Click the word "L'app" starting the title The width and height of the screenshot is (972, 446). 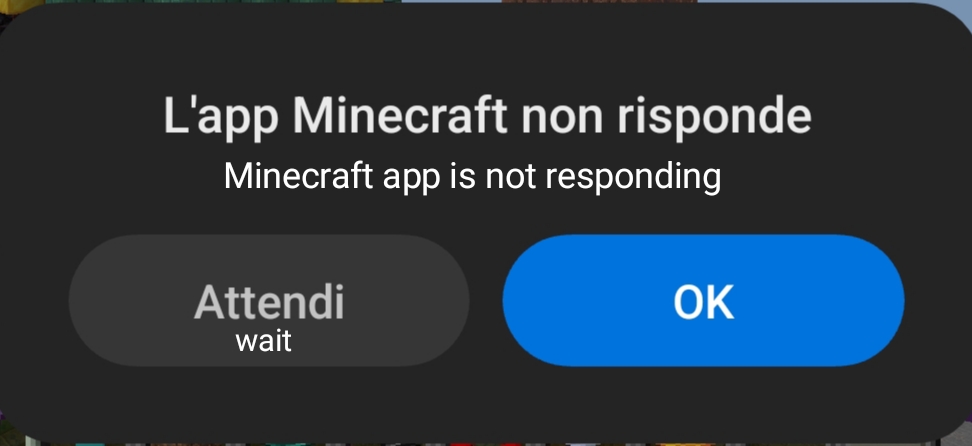point(221,118)
